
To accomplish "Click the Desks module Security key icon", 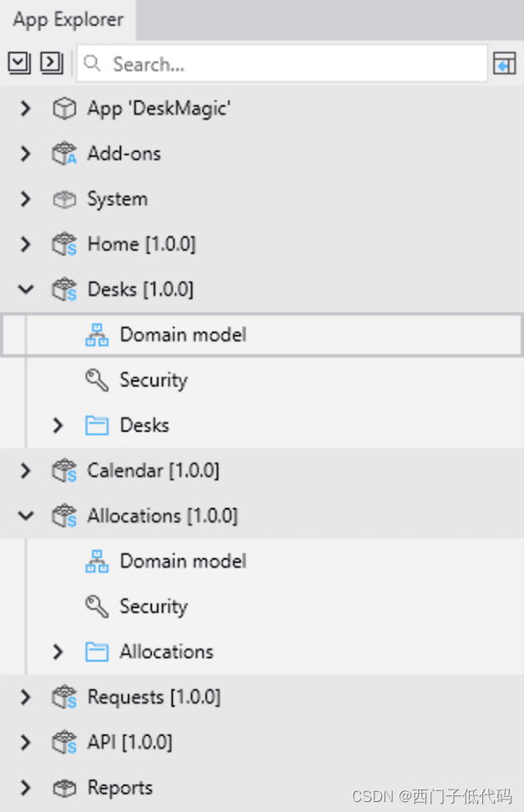I will click(97, 381).
